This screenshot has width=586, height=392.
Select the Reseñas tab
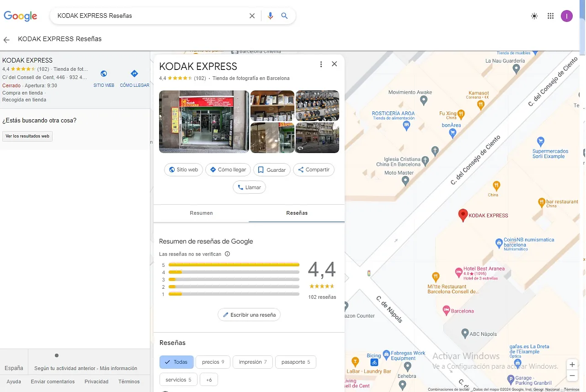tap(297, 213)
